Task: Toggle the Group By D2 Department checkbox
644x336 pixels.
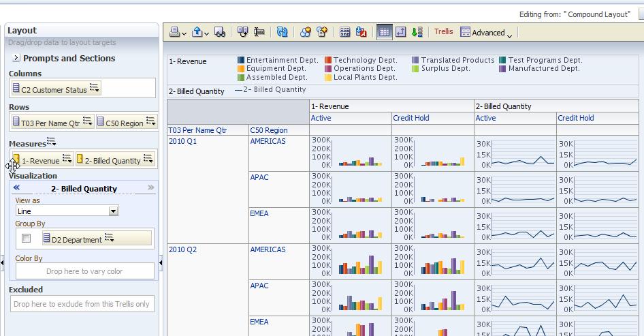Action: (x=27, y=238)
